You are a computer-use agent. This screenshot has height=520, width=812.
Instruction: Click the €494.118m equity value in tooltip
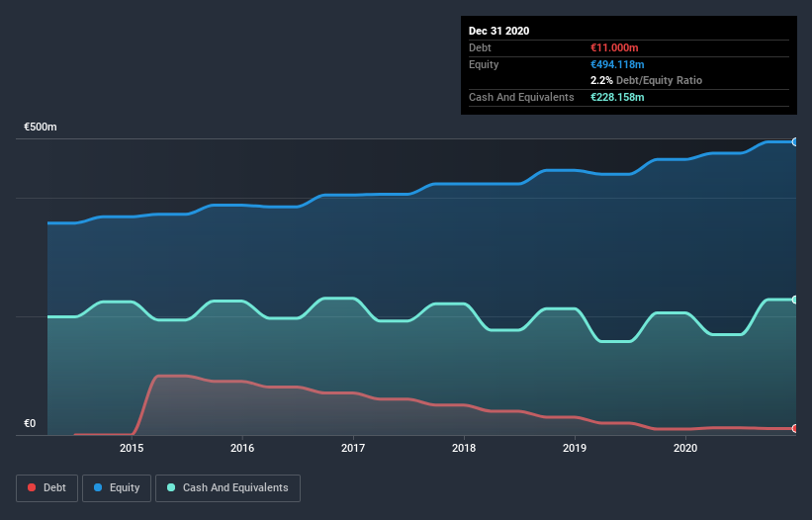click(x=617, y=64)
